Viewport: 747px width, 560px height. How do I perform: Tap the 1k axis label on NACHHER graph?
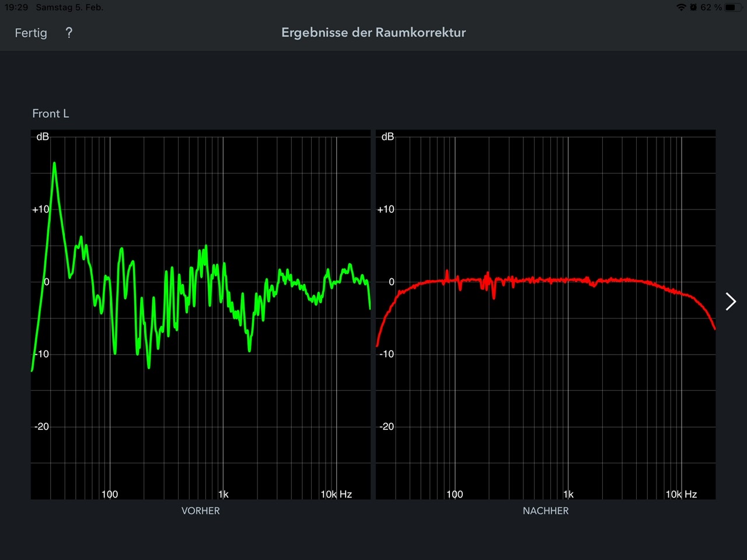pyautogui.click(x=568, y=494)
